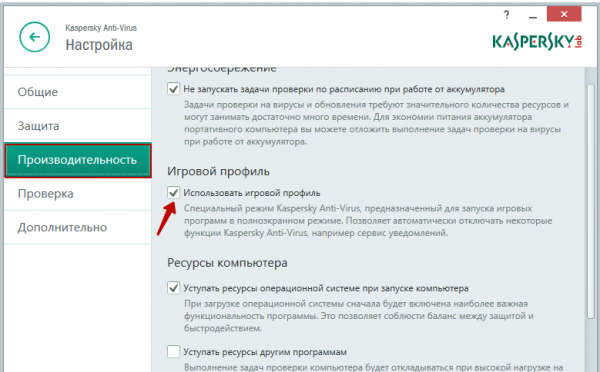Open the Проверка settings section
Screen dimensions: 600x372
(x=78, y=194)
